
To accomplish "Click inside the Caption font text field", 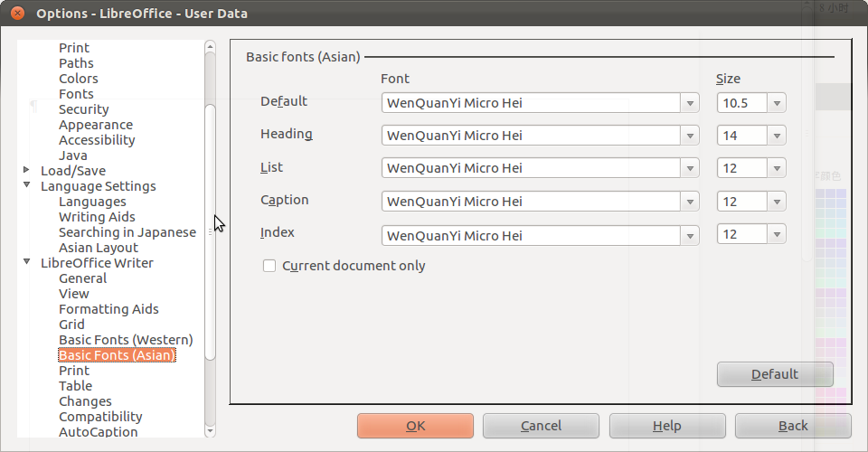I will 531,202.
